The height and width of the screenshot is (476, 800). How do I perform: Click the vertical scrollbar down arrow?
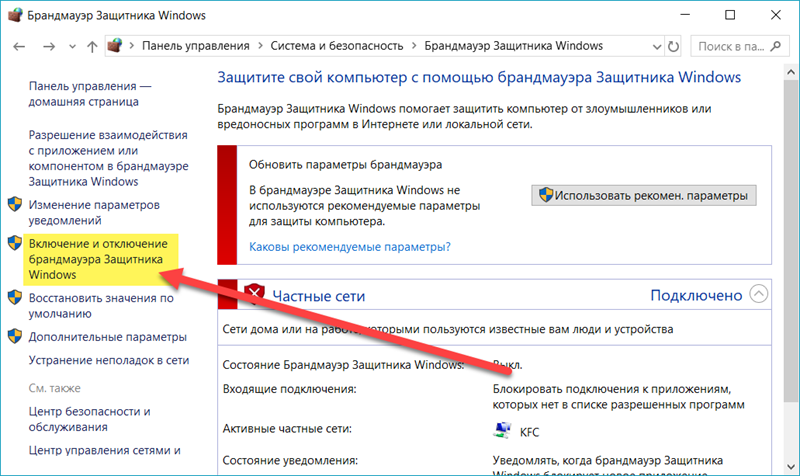coord(791,467)
